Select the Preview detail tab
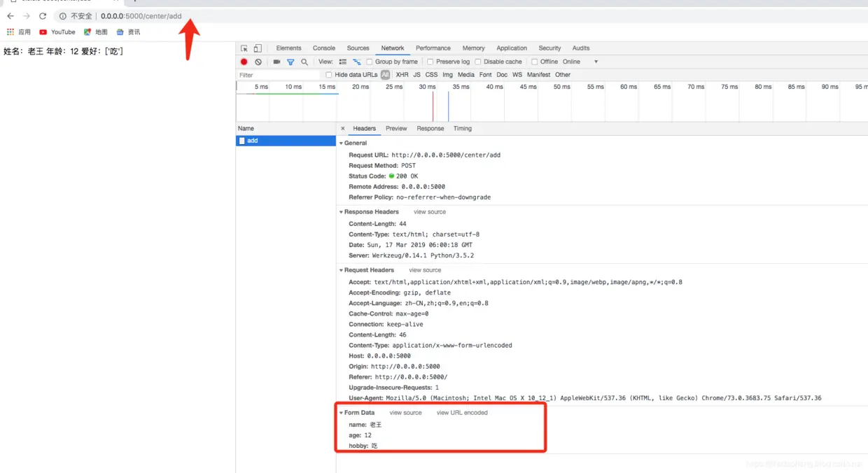 point(396,129)
